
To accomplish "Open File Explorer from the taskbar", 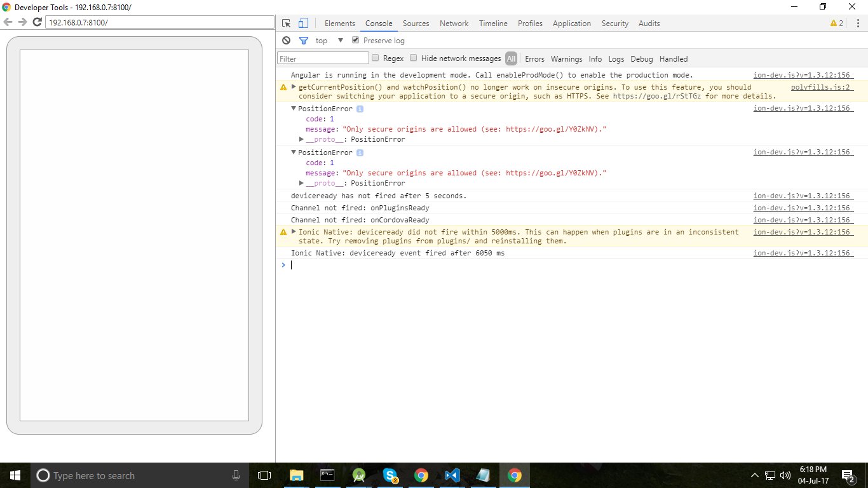I will point(296,475).
